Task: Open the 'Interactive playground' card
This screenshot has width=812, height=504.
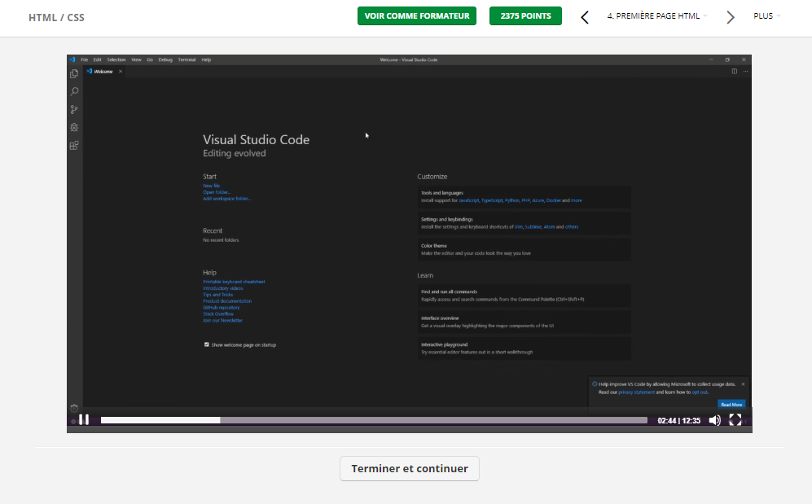Action: (x=524, y=348)
